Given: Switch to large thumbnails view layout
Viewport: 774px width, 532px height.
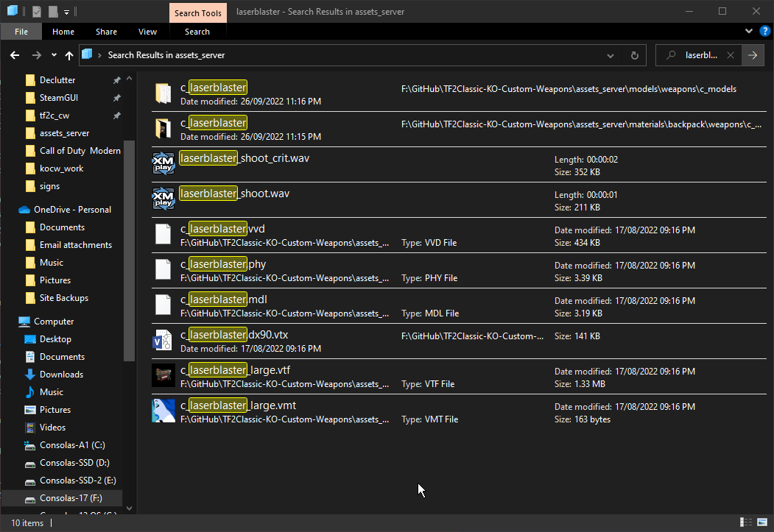Looking at the screenshot, I should point(763,522).
